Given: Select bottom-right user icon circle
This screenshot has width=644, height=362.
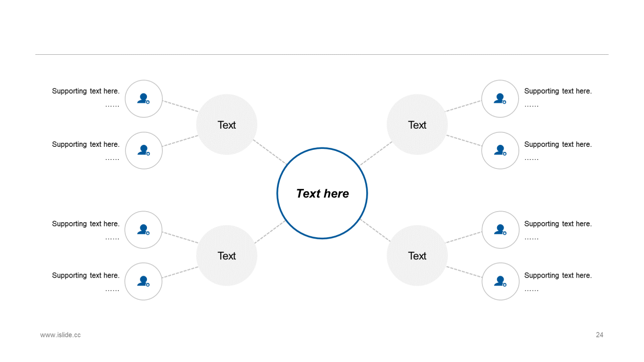Looking at the screenshot, I should 500,282.
